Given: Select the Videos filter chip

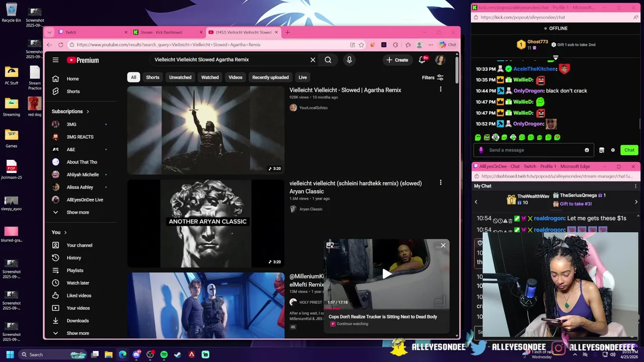Looking at the screenshot, I should click(x=235, y=77).
